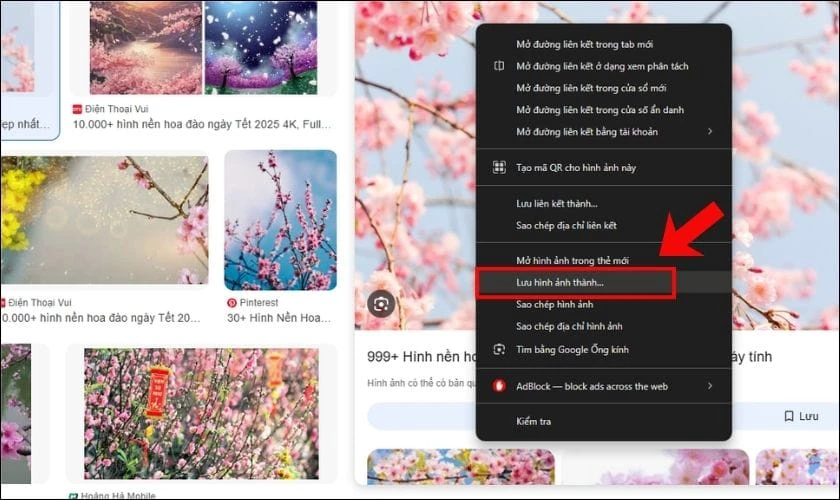This screenshot has height=500, width=840.
Task: Click the split view icon in the context menu
Action: coord(499,66)
